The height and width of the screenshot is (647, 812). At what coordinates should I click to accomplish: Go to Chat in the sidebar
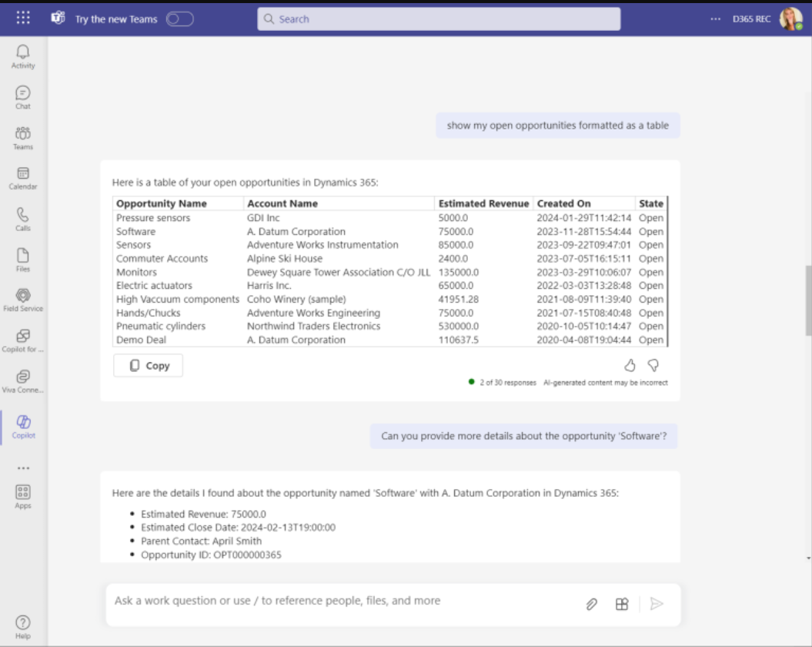click(23, 98)
